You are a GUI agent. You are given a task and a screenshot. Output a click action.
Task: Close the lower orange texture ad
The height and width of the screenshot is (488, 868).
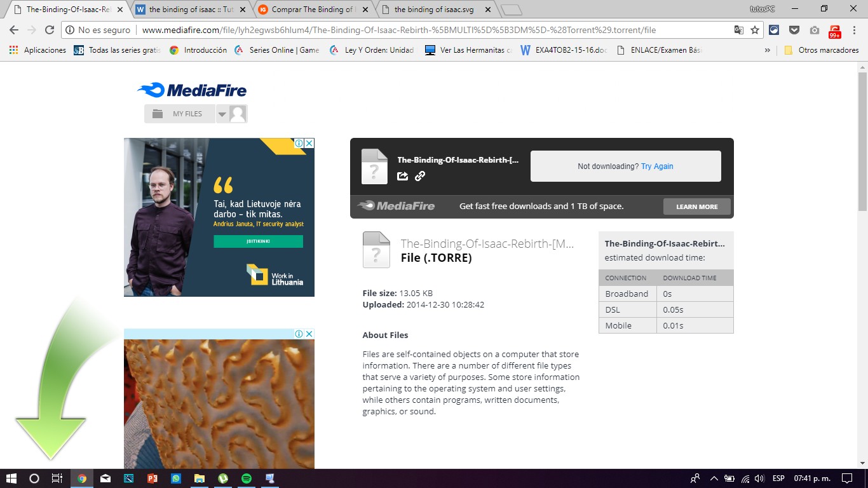309,334
